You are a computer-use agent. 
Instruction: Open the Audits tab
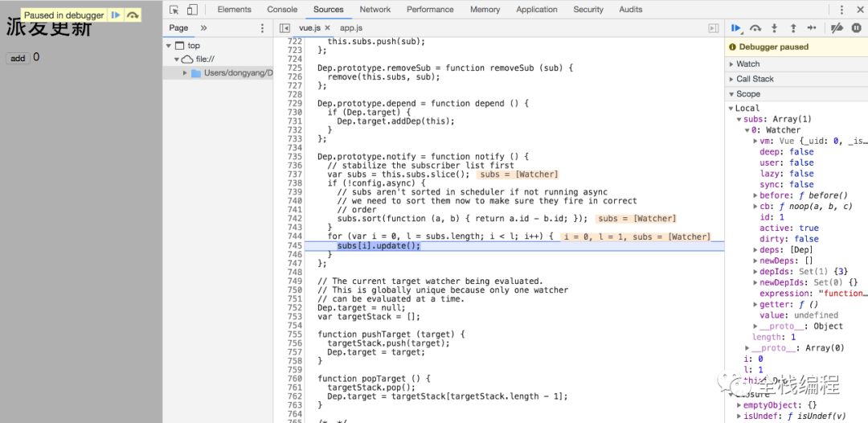tap(631, 10)
